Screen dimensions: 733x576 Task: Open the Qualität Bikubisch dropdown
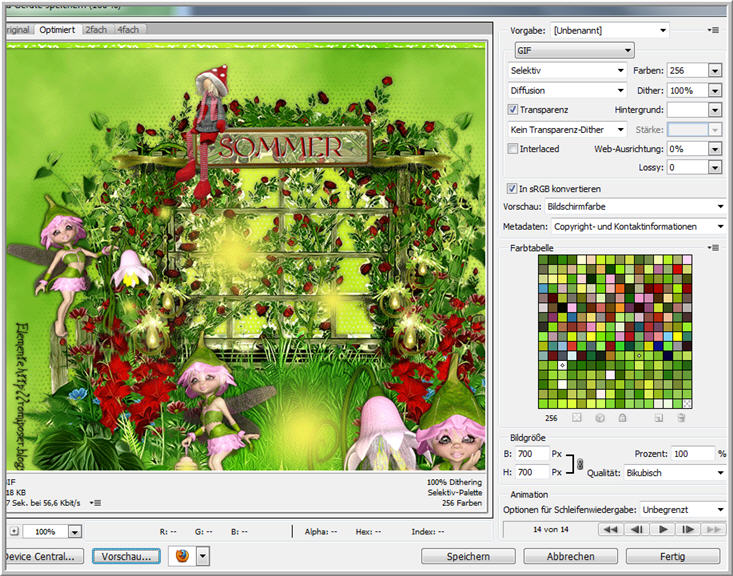pyautogui.click(x=675, y=473)
